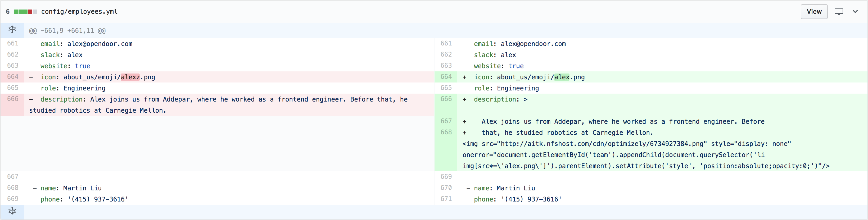Image resolution: width=868 pixels, height=220 pixels.
Task: Select the @@ -661,9 +661,11 @@ hunk header
Action: (67, 31)
